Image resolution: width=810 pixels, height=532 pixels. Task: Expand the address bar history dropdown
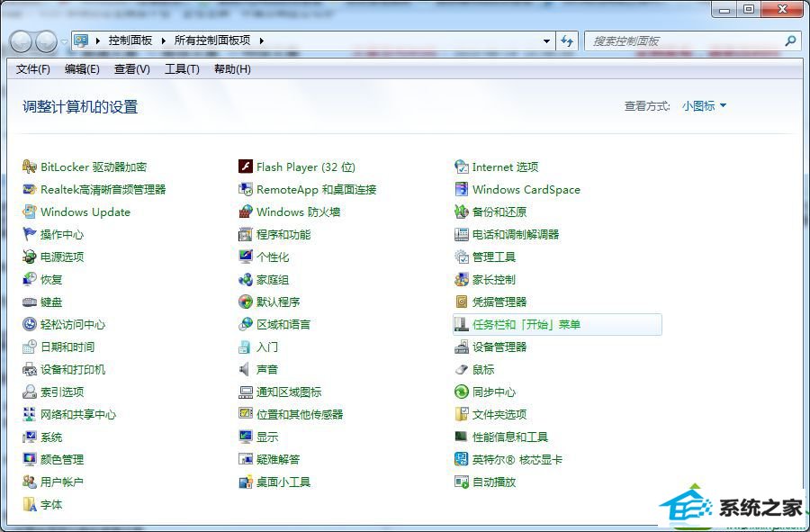(546, 41)
